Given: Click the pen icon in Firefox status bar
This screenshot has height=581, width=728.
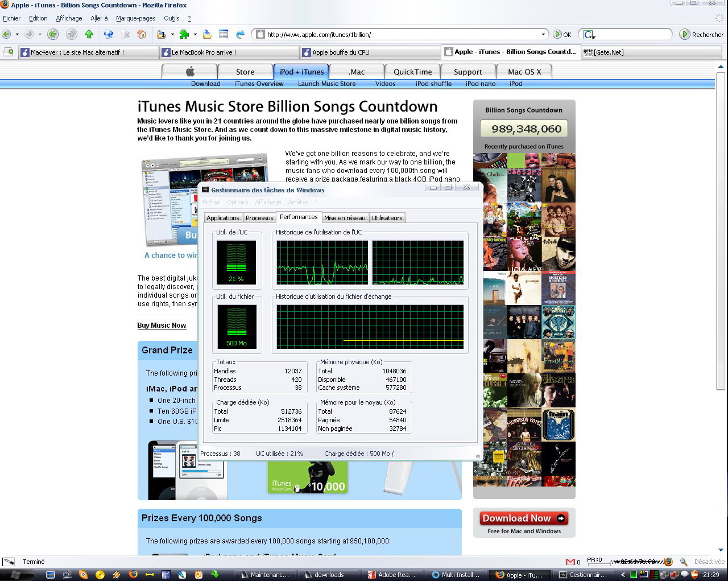Looking at the screenshot, I should click(9, 562).
